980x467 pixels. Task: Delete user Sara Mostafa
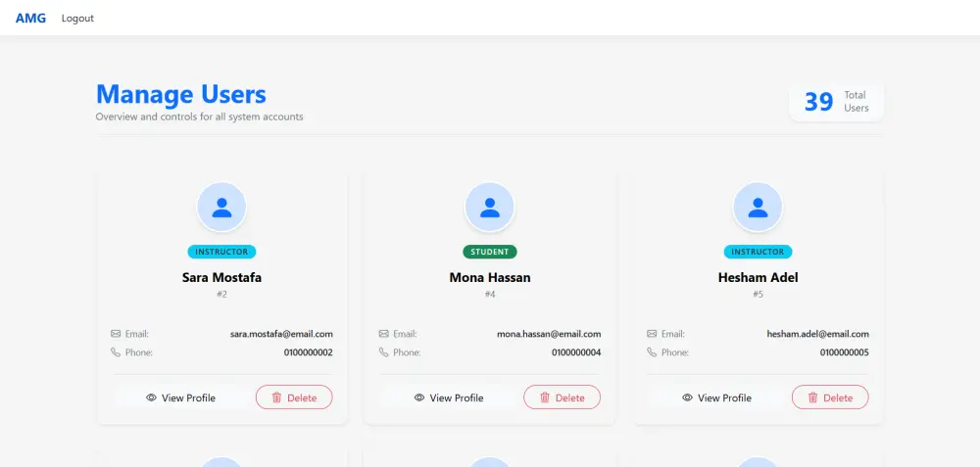coord(294,397)
